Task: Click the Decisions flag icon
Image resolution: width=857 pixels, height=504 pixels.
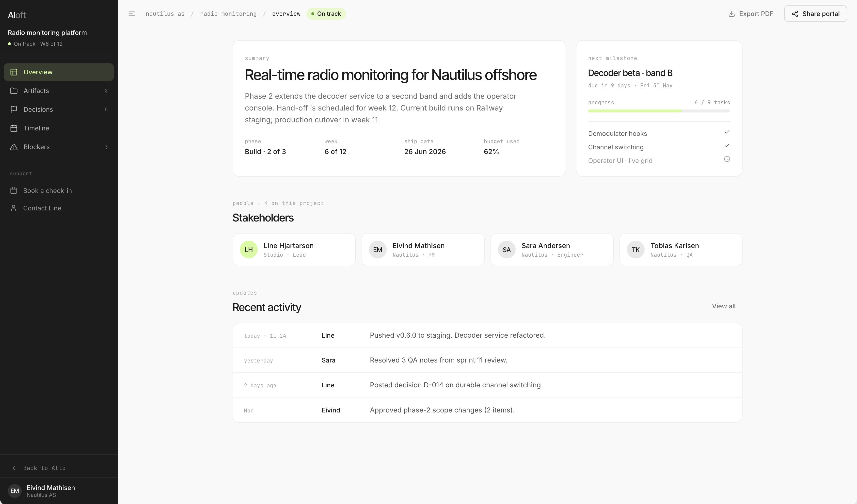Action: click(x=14, y=110)
